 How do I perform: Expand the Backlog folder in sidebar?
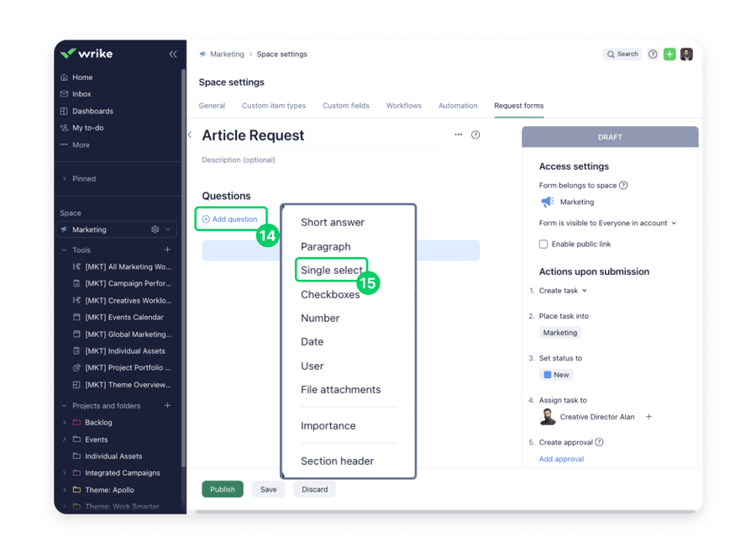65,423
